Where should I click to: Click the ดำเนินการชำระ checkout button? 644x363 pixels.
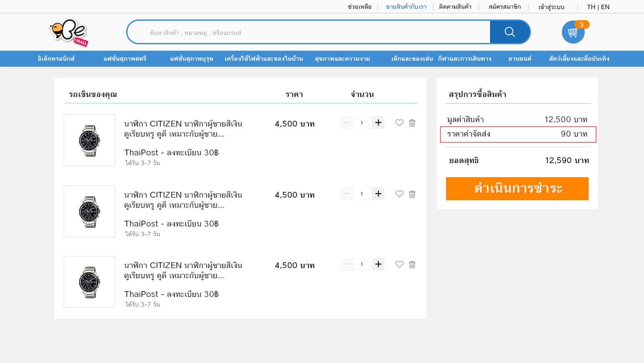[x=517, y=189]
